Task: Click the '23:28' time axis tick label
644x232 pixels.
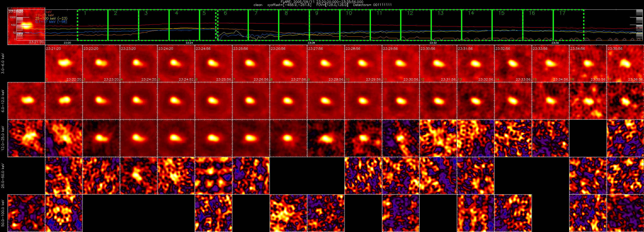Action: click(x=311, y=43)
